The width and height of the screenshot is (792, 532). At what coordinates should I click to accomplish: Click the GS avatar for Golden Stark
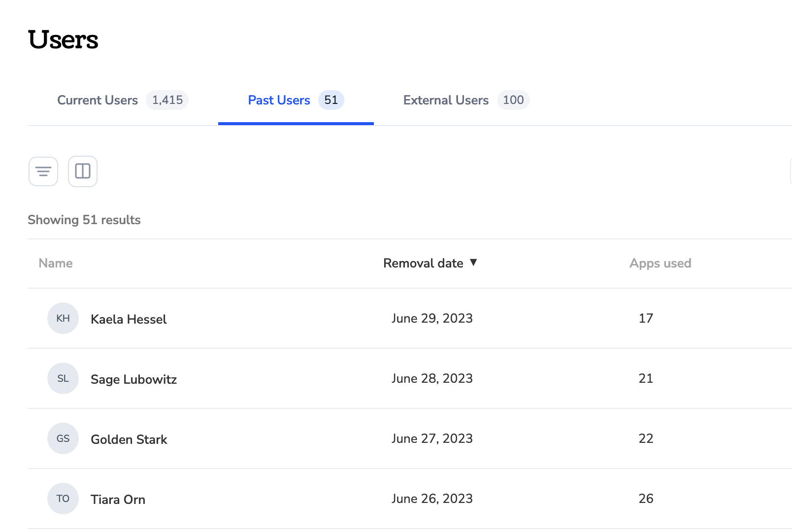63,438
